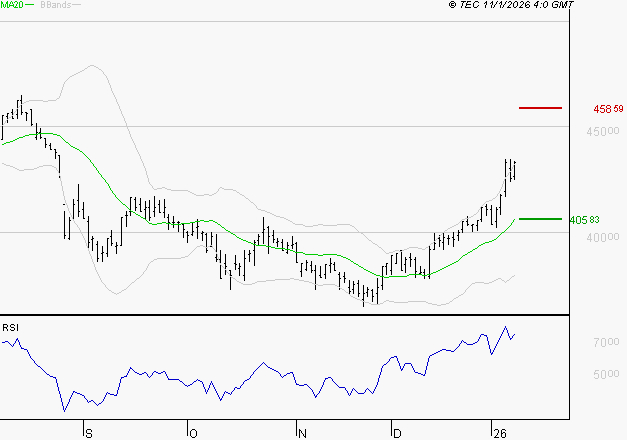This screenshot has width=627, height=440.
Task: Click the 26 year marker on time axis
Action: [x=500, y=434]
